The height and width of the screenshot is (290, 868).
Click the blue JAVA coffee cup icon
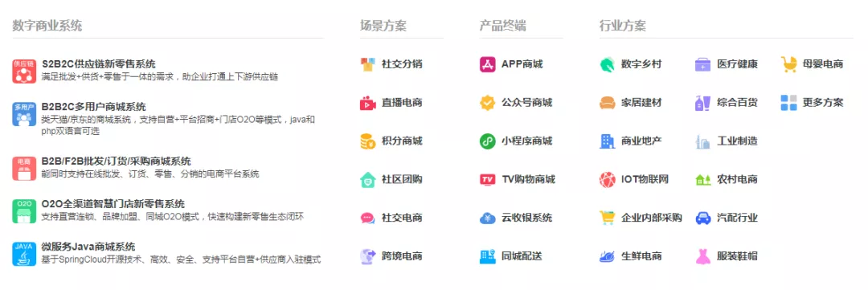24,254
